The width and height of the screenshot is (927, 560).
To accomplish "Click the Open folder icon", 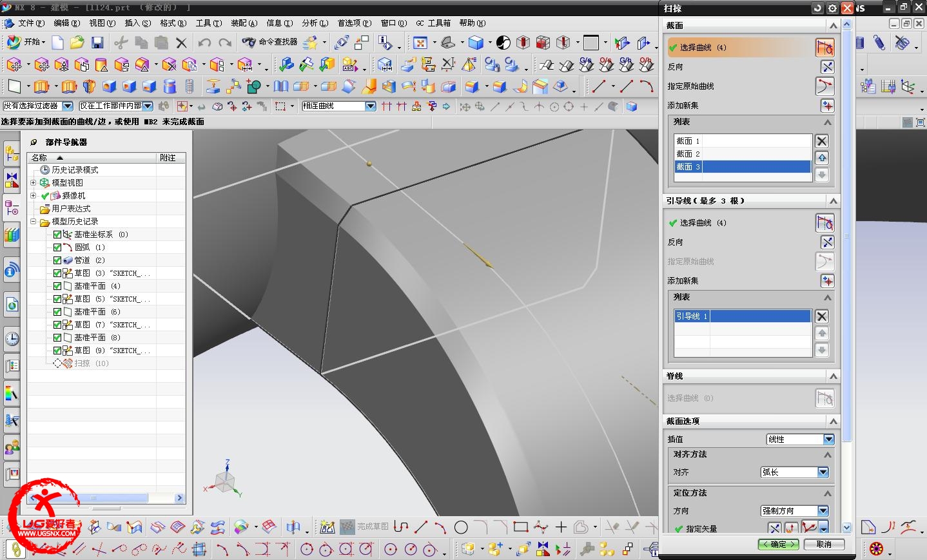I will point(77,43).
